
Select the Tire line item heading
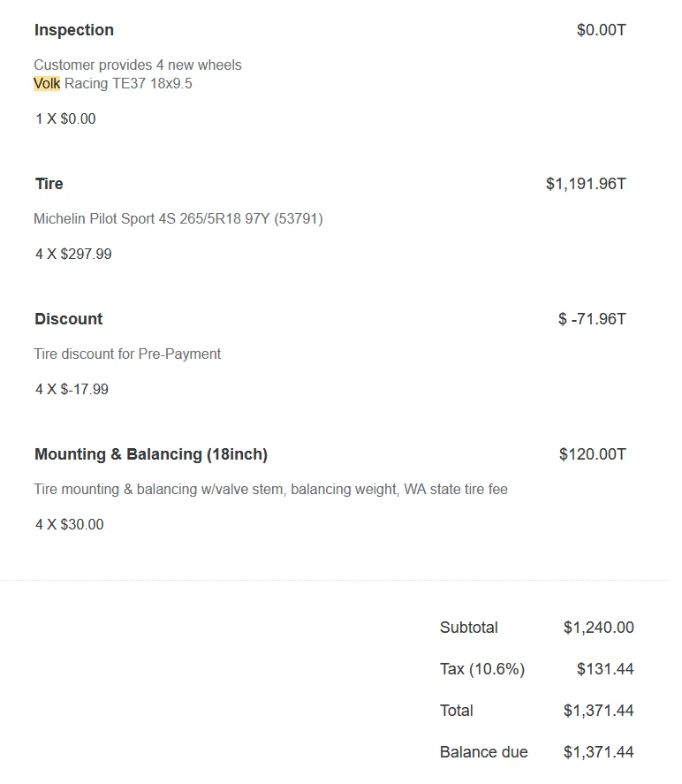pyautogui.click(x=49, y=184)
